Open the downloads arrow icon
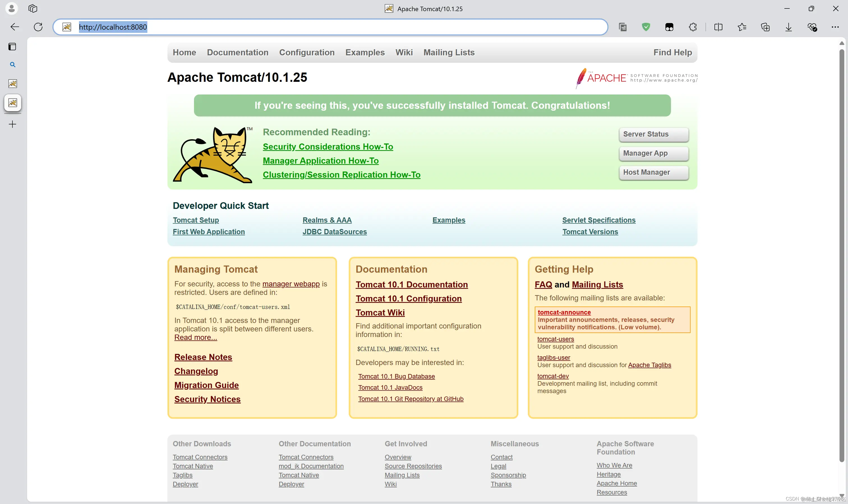This screenshot has width=848, height=504. [789, 27]
